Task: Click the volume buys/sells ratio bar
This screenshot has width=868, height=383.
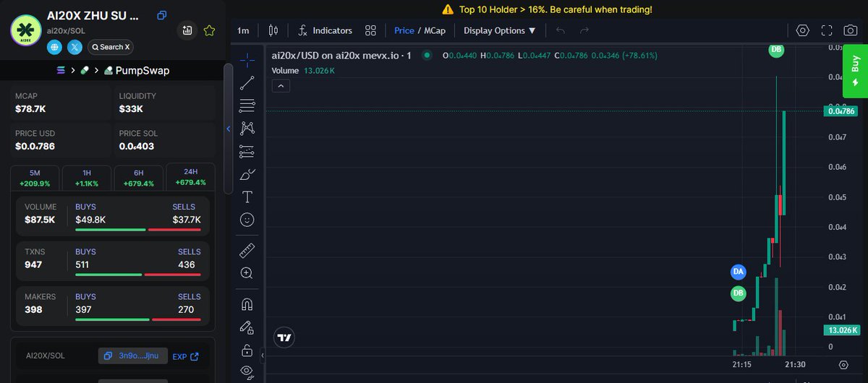Action: [137, 230]
